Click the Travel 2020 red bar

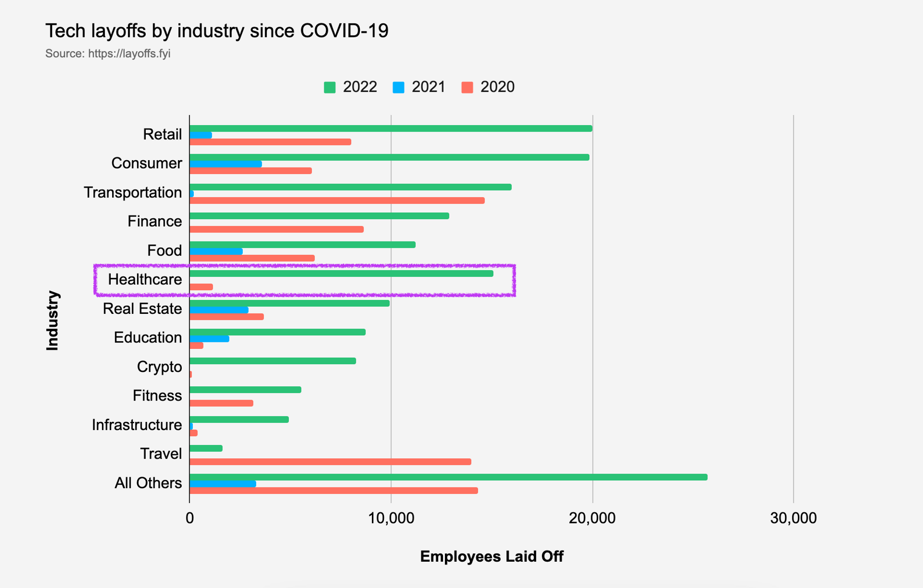330,462
